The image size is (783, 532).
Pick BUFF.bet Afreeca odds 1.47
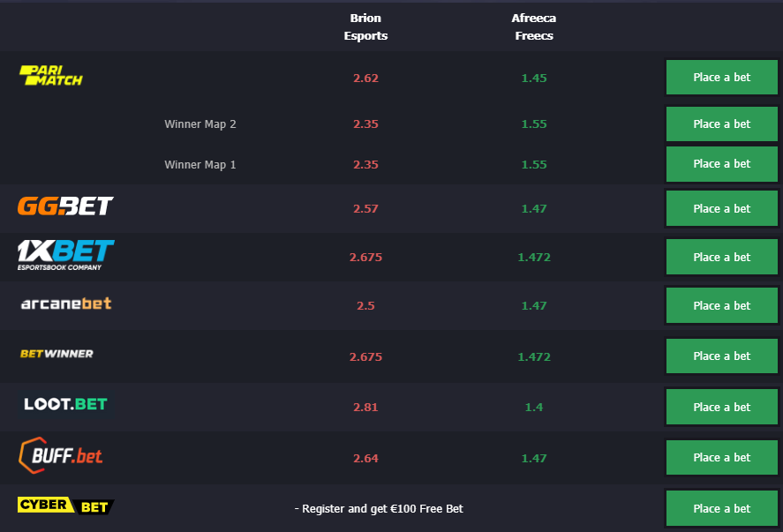click(x=534, y=458)
